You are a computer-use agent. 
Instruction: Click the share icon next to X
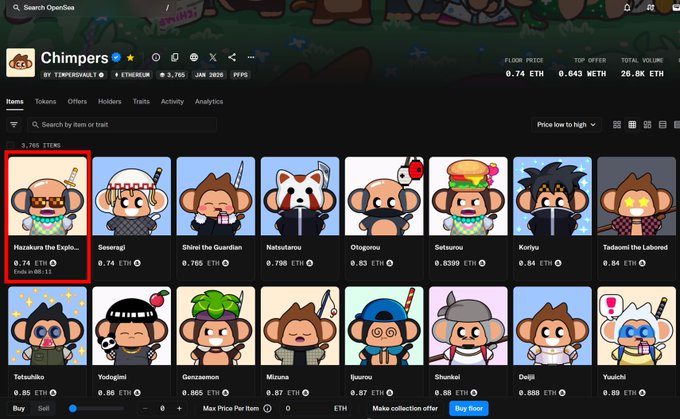pos(232,57)
